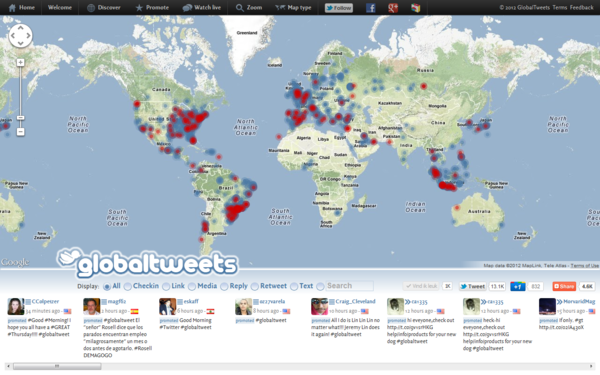
Task: Click the colorful cube icon in top bar
Action: coord(416,8)
